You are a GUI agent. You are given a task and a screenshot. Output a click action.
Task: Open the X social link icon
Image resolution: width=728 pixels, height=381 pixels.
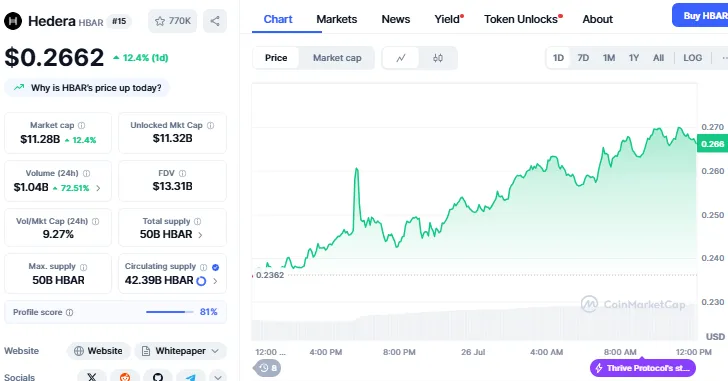pyautogui.click(x=92, y=376)
